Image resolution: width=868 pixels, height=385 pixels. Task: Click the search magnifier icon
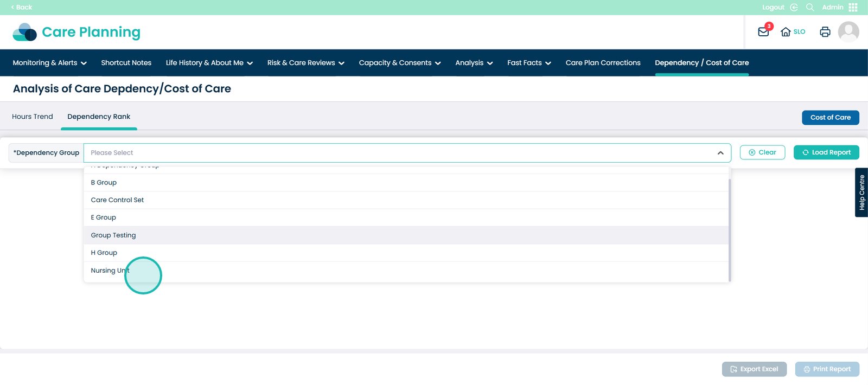pos(810,7)
